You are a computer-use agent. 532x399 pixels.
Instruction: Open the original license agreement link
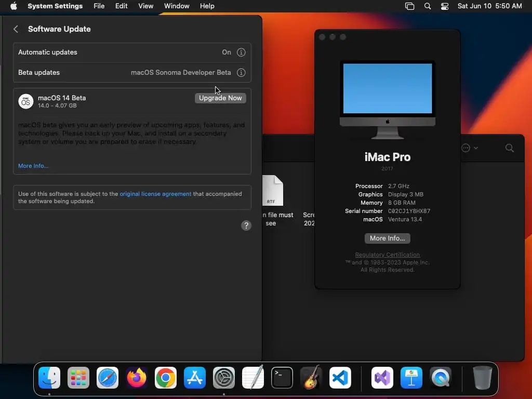pyautogui.click(x=155, y=194)
